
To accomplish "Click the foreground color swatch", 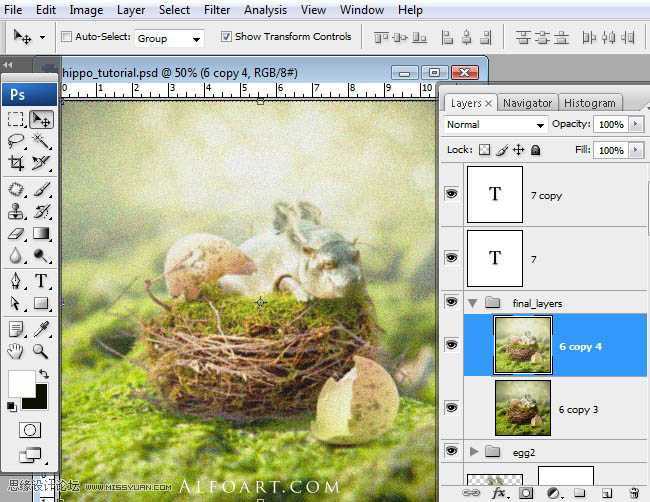I will [20, 383].
